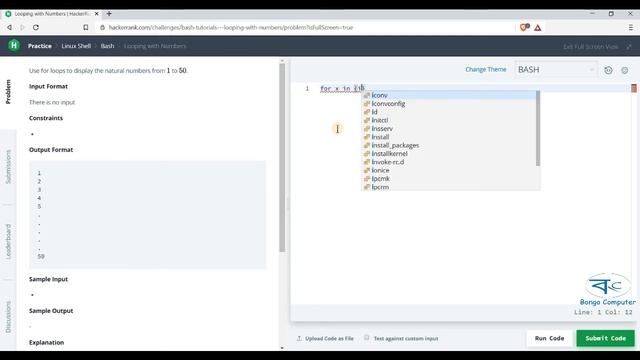
Task: Select iconv from autocomplete list
Action: [x=450, y=95]
